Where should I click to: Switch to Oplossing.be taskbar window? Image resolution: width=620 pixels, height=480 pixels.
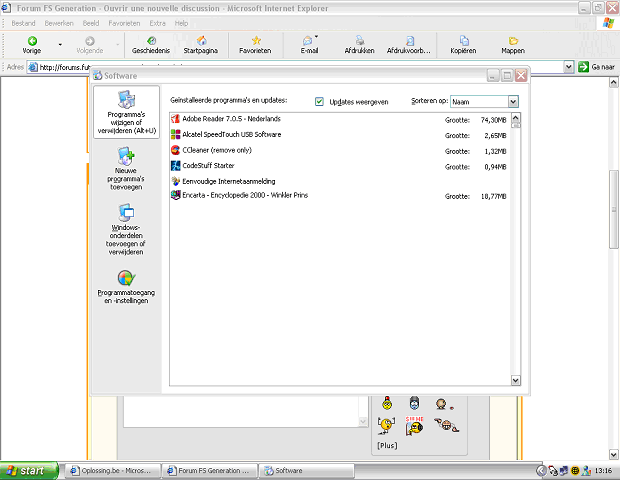(x=112, y=471)
